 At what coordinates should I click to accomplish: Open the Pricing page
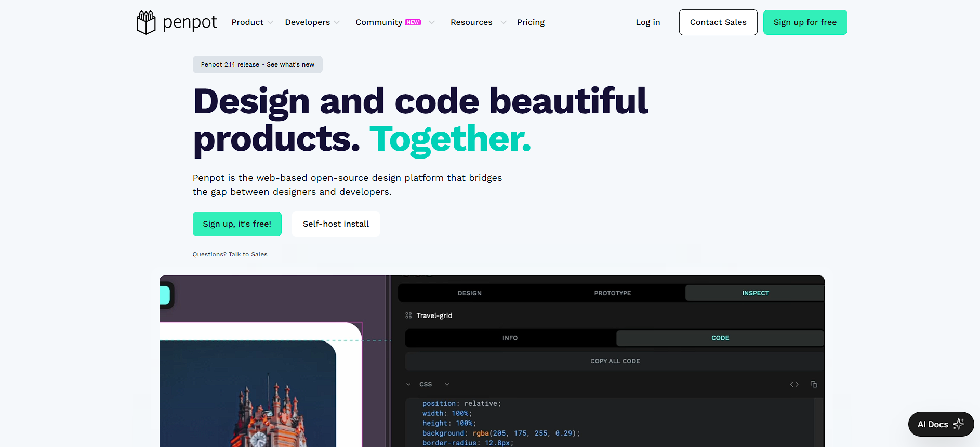pos(531,22)
